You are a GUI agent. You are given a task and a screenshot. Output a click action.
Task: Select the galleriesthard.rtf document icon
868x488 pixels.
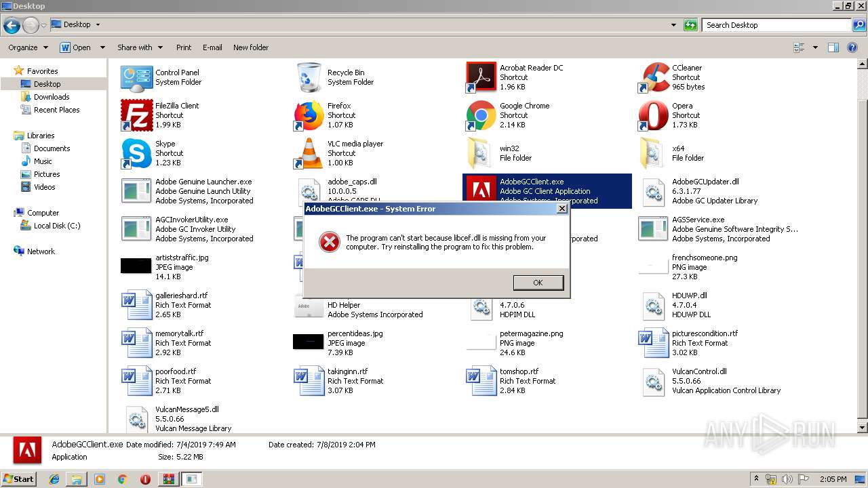[x=137, y=306]
